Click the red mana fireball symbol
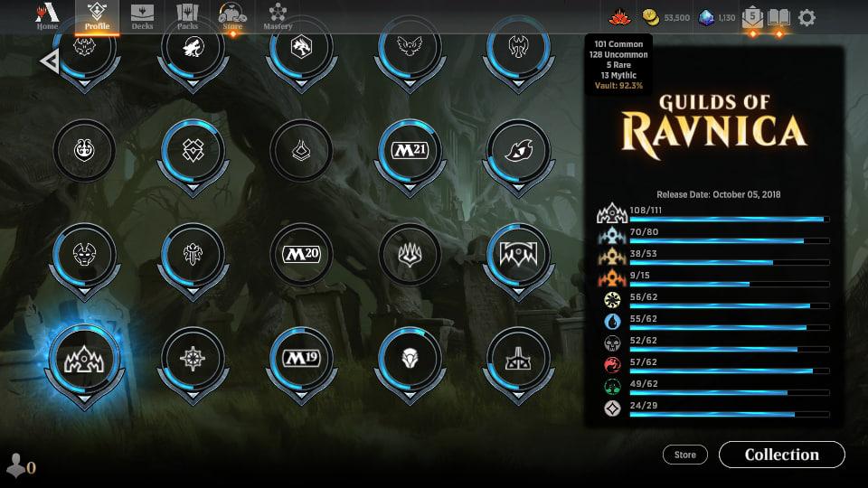The width and height of the screenshot is (868, 488). tap(612, 364)
